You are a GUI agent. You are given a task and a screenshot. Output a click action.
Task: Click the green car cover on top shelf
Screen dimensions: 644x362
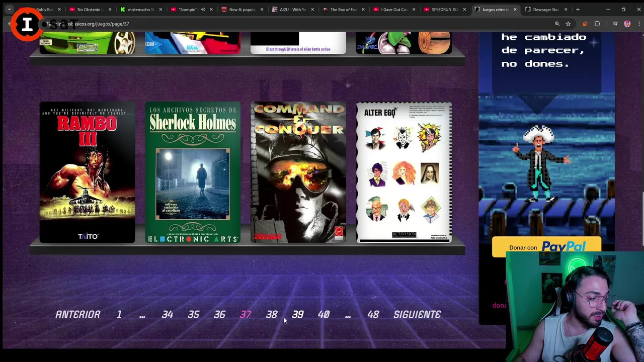click(x=88, y=43)
